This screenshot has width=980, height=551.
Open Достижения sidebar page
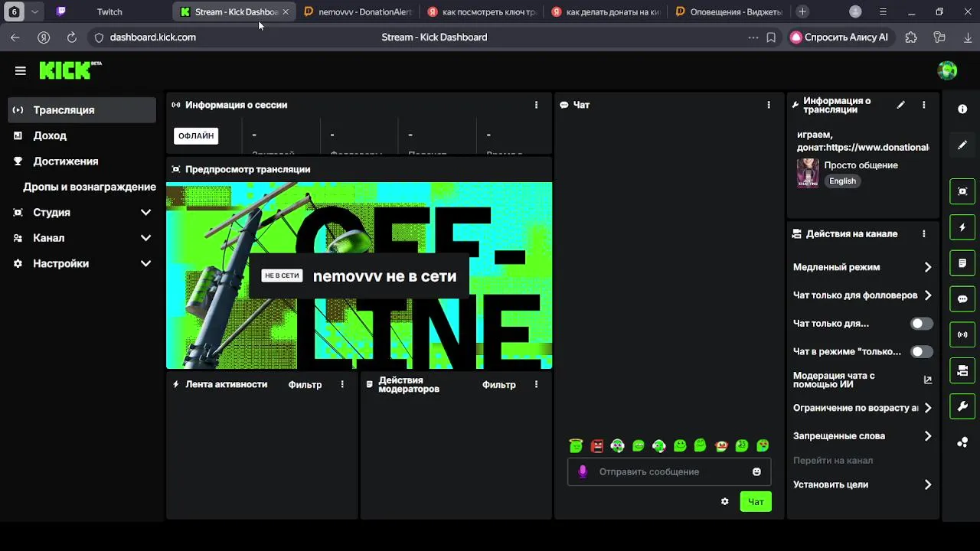(82, 161)
